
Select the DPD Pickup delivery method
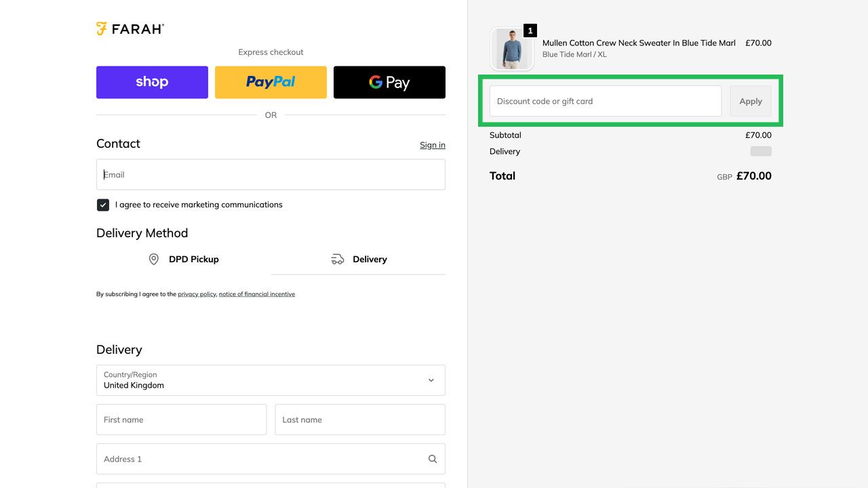click(194, 259)
